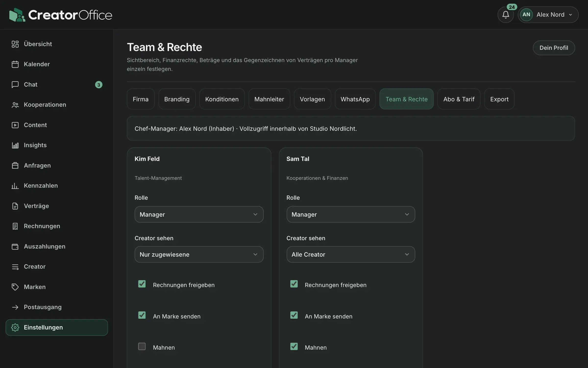Click the Chef-Manager Alex Nord info text
The width and height of the screenshot is (588, 368).
click(x=246, y=129)
